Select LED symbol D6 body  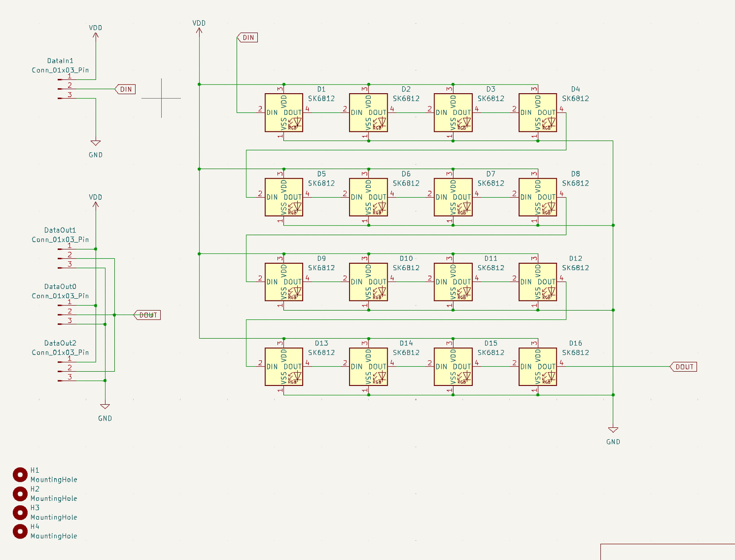(x=368, y=197)
